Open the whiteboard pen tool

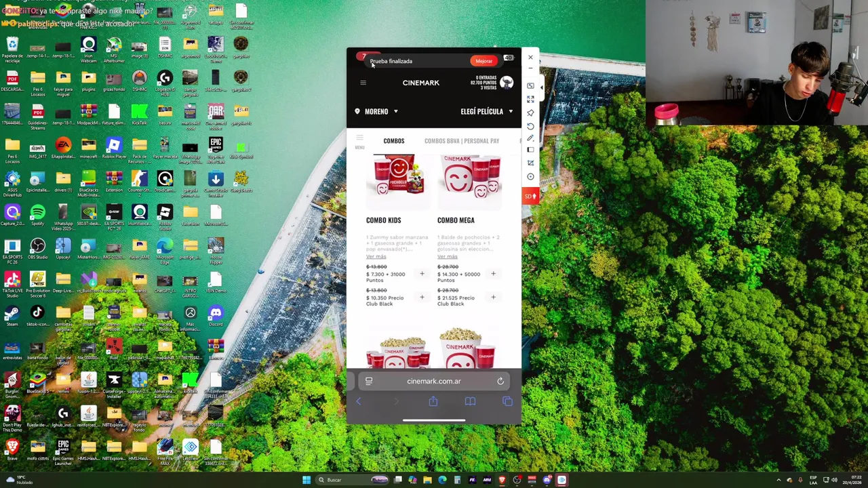(530, 138)
